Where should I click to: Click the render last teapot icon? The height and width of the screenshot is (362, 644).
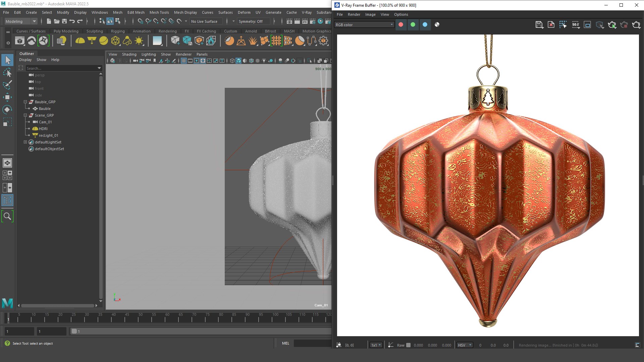tap(636, 25)
